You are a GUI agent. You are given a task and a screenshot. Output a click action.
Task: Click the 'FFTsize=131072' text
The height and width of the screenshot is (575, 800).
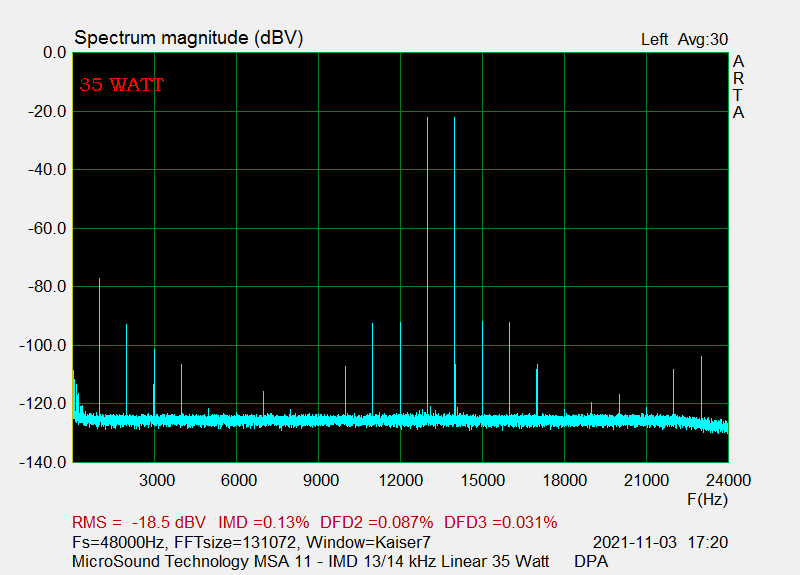(x=235, y=542)
